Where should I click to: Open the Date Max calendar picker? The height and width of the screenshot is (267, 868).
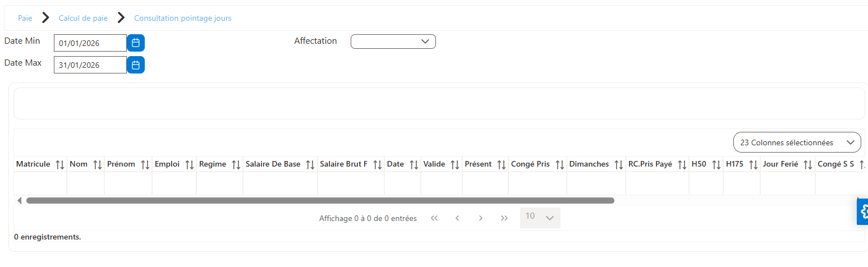coord(136,65)
